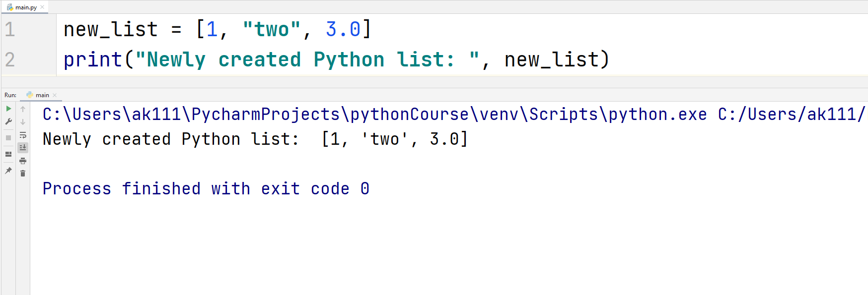
Task: Select the main tab in Run panel
Action: (x=38, y=95)
